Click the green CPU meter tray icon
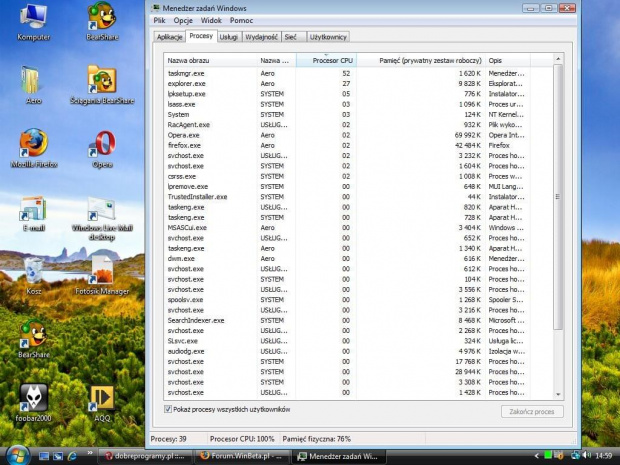 548,456
